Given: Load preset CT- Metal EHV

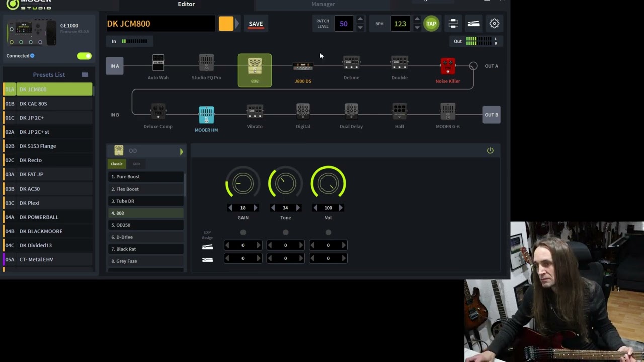Looking at the screenshot, I should 48,260.
